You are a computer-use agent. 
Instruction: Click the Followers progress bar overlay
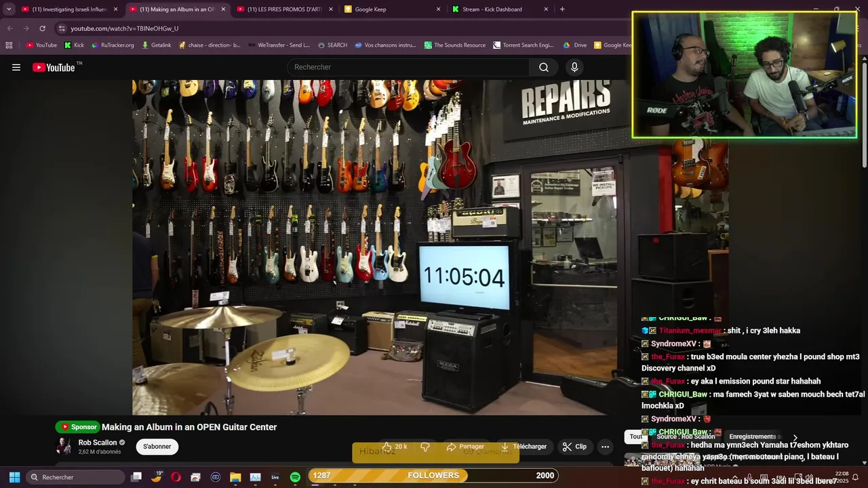[434, 476]
